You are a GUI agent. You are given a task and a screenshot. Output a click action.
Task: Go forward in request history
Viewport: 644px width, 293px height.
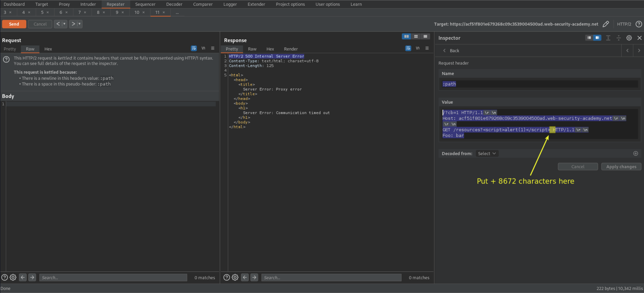(x=73, y=24)
